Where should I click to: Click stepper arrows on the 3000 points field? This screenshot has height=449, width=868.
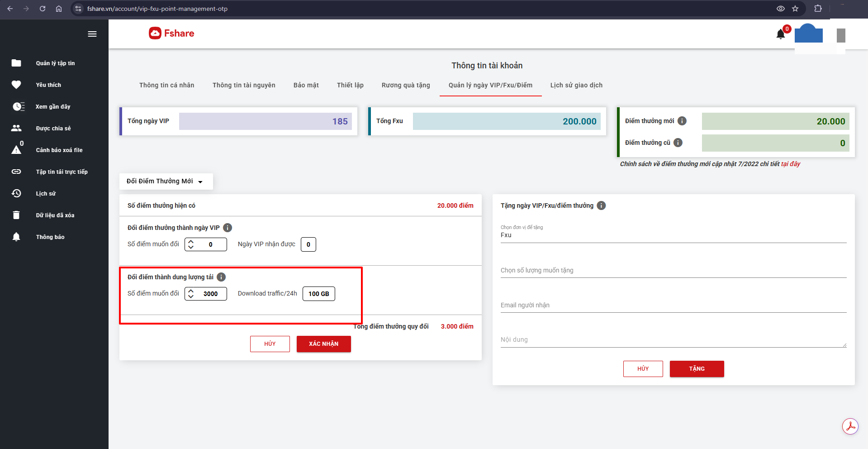click(x=191, y=294)
